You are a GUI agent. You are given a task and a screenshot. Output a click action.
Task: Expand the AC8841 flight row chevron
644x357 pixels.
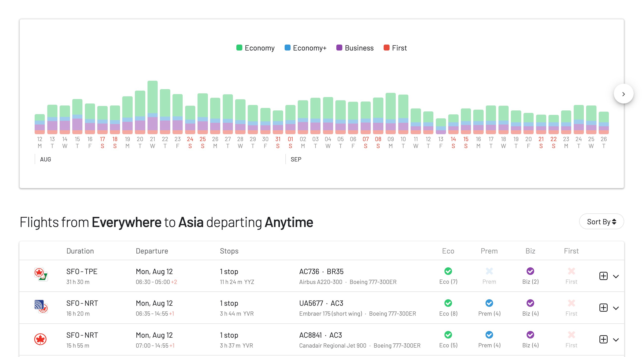(x=616, y=340)
